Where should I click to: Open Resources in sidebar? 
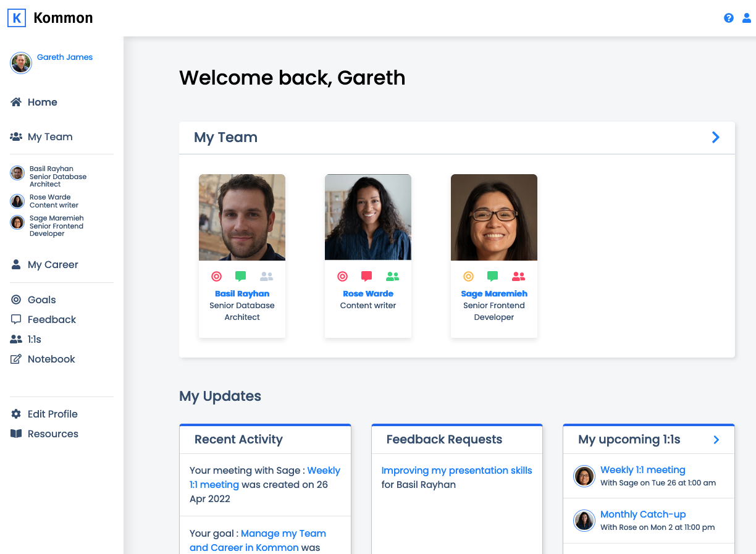tap(53, 434)
